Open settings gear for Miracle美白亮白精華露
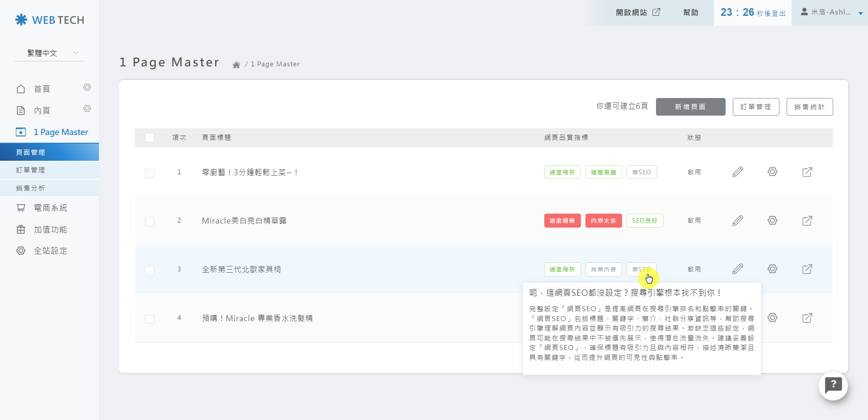Viewport: 868px width, 420px height. 772,220
